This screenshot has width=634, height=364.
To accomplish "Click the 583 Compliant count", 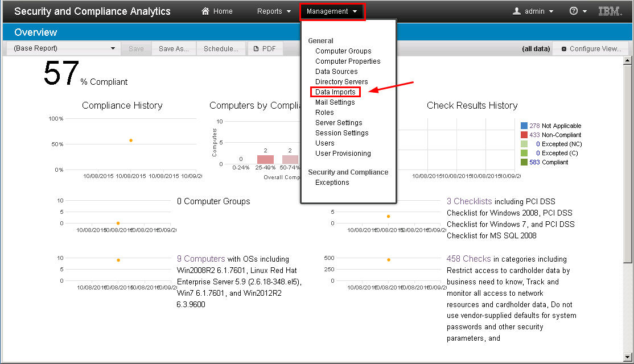I will point(534,162).
